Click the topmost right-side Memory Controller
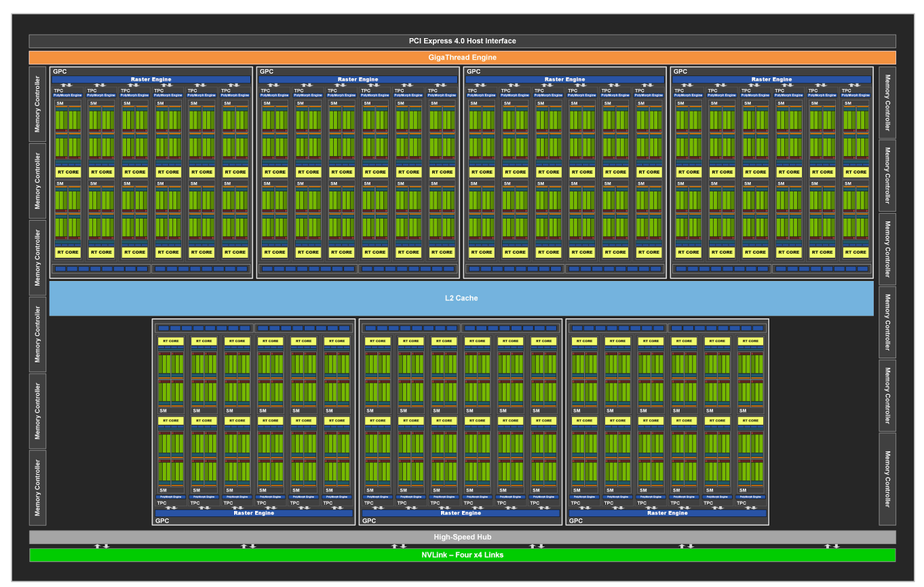 pyautogui.click(x=887, y=102)
